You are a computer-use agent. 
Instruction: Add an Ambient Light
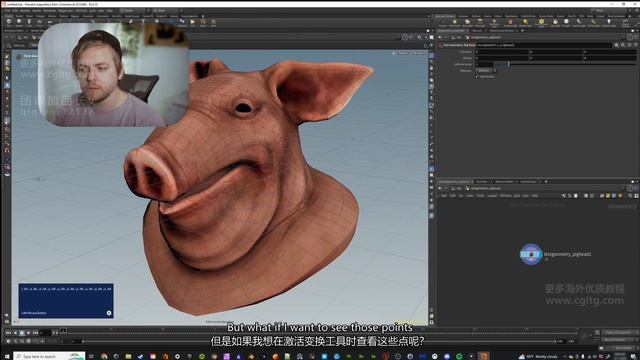pos(609,23)
